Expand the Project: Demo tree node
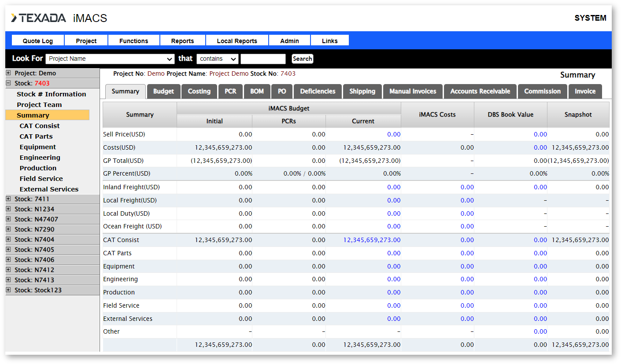 pos(8,73)
